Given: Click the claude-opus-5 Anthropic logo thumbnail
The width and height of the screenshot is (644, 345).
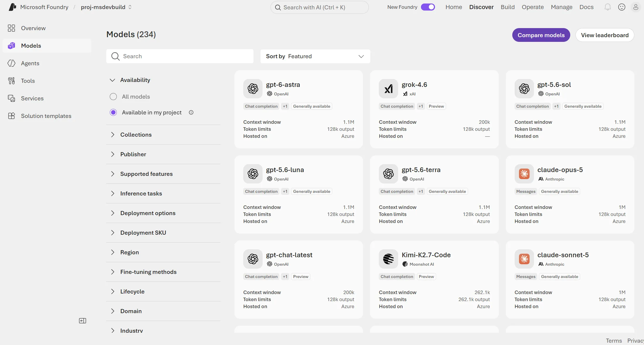Looking at the screenshot, I should 524,174.
